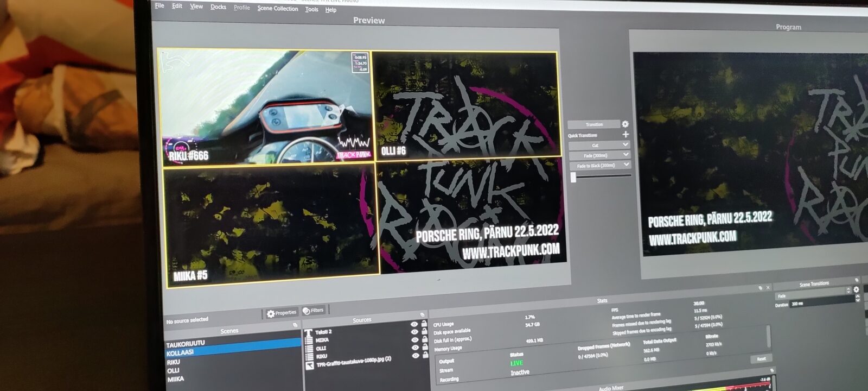Hide the Teksti 2 source

pos(414,325)
